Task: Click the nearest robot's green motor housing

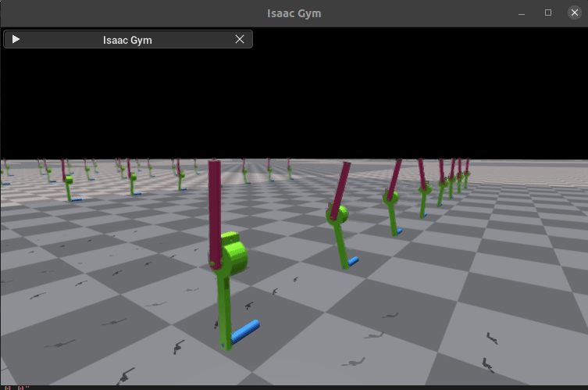Action: (x=235, y=254)
